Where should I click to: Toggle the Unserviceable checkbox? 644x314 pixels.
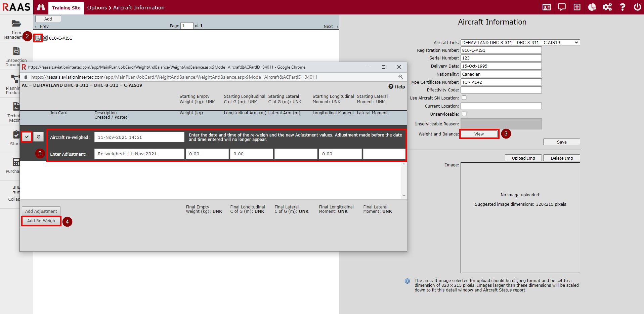[x=464, y=114]
